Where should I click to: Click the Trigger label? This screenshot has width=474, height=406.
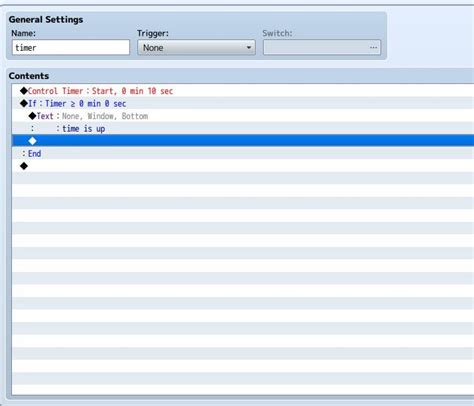tap(153, 33)
